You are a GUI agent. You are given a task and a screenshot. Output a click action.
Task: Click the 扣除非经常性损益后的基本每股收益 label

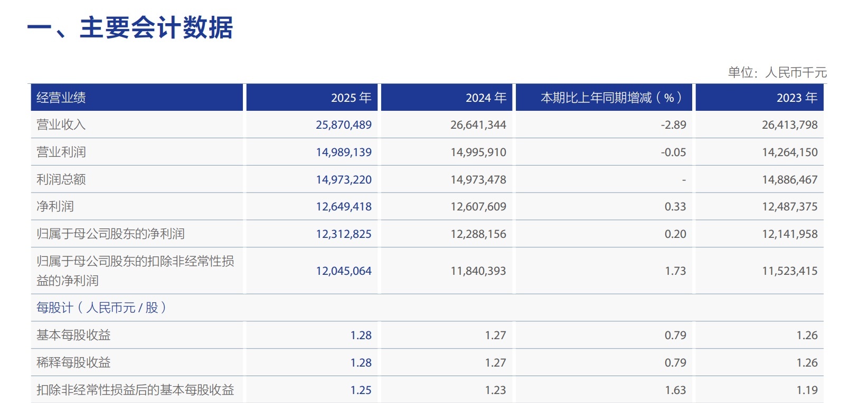point(135,390)
